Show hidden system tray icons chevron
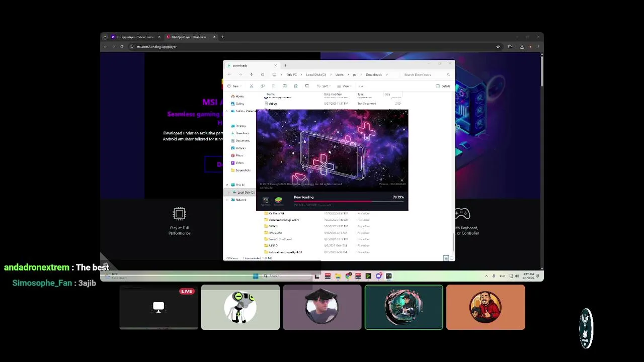Screen dimensions: 644x362 pyautogui.click(x=486, y=276)
